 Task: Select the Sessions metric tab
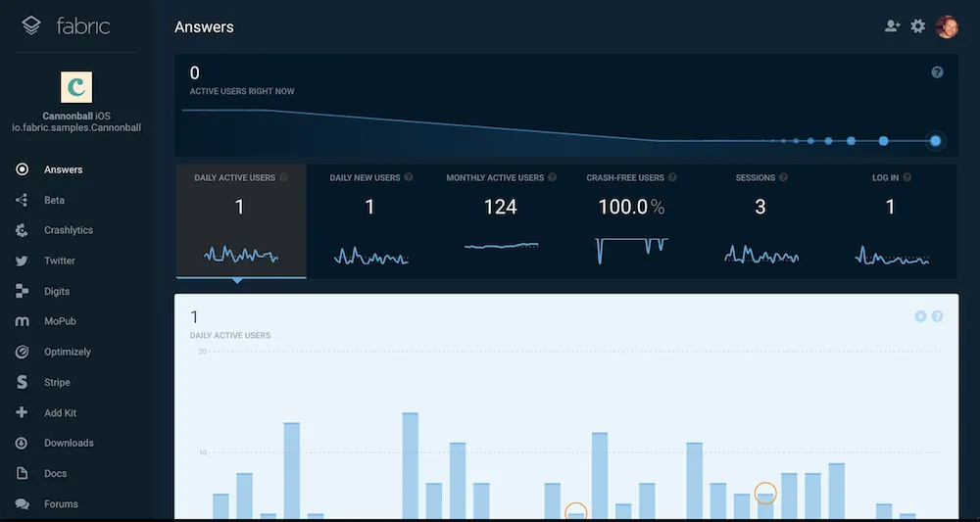point(761,221)
